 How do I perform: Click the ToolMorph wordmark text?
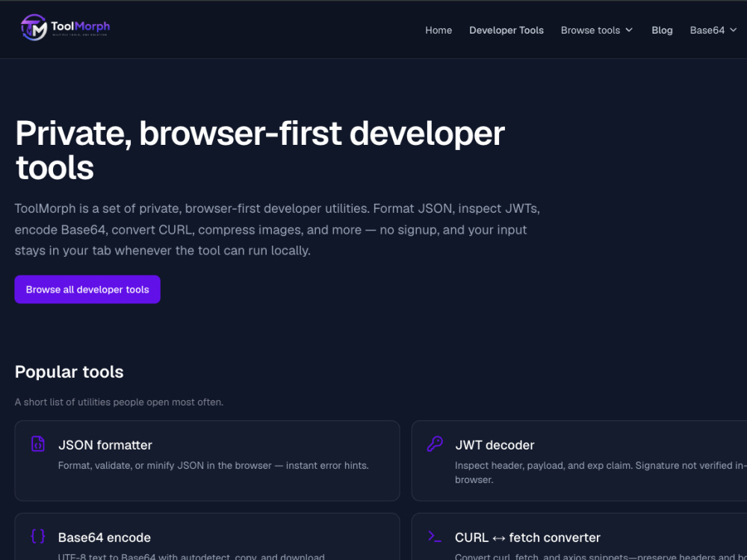point(80,26)
